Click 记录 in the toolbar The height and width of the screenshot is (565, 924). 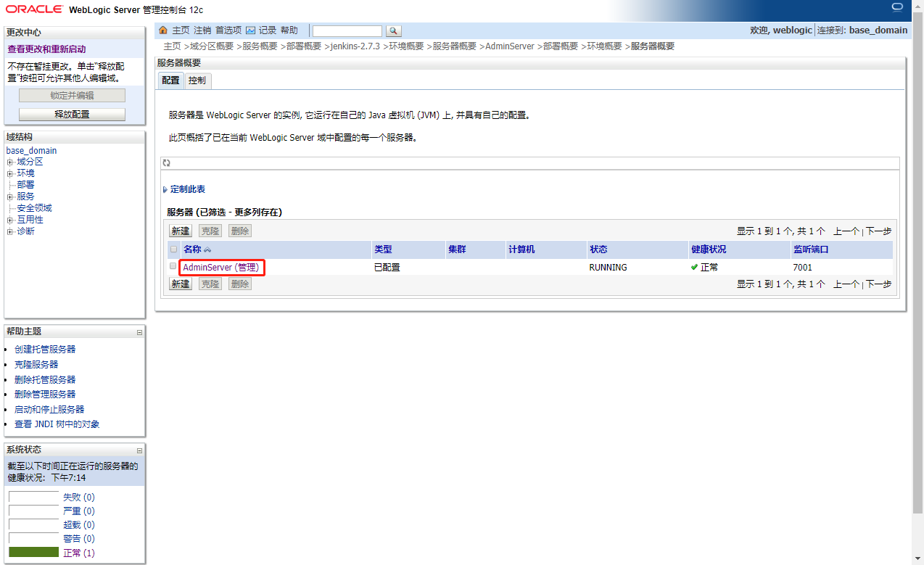[x=268, y=30]
